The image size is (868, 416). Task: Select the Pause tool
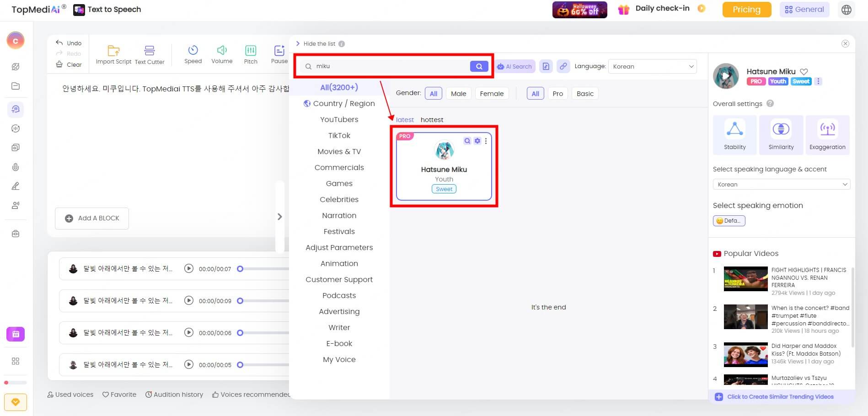point(279,55)
